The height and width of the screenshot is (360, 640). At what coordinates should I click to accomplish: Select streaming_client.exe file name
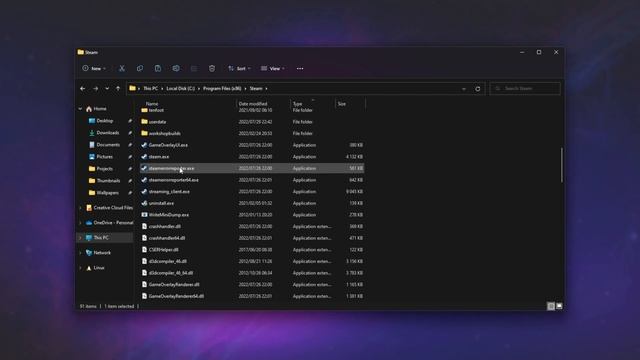point(169,191)
